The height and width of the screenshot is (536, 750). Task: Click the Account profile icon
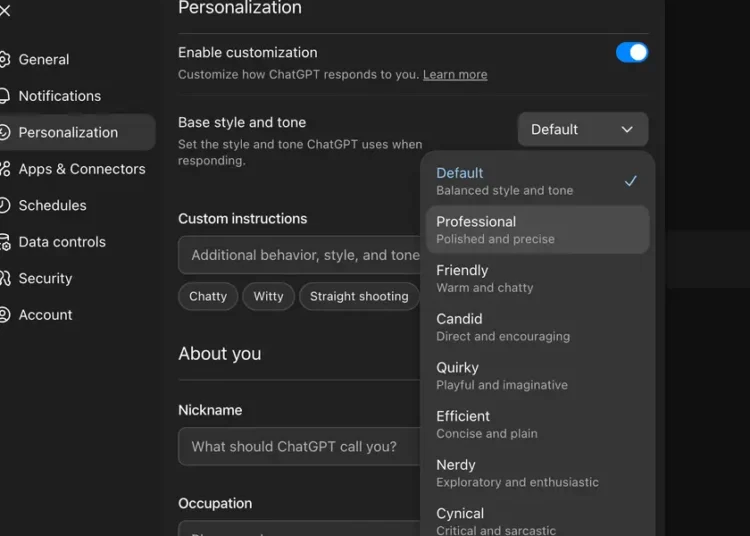[x=4, y=315]
